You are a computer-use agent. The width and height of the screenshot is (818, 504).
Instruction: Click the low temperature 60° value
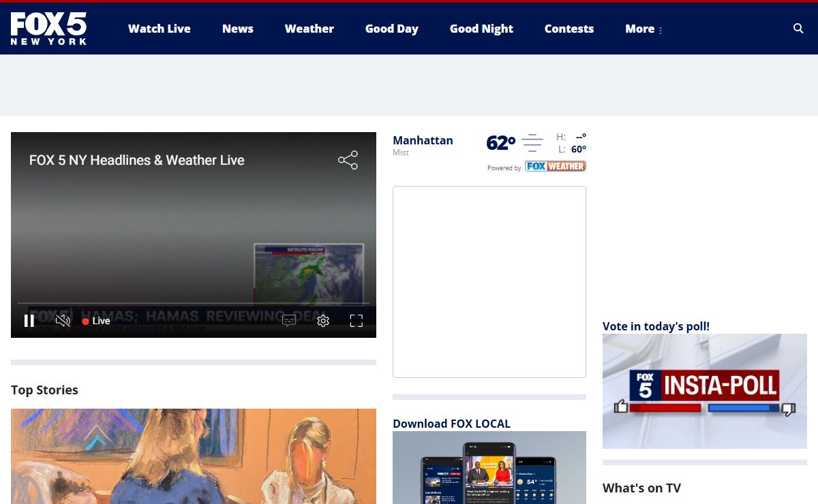click(578, 149)
